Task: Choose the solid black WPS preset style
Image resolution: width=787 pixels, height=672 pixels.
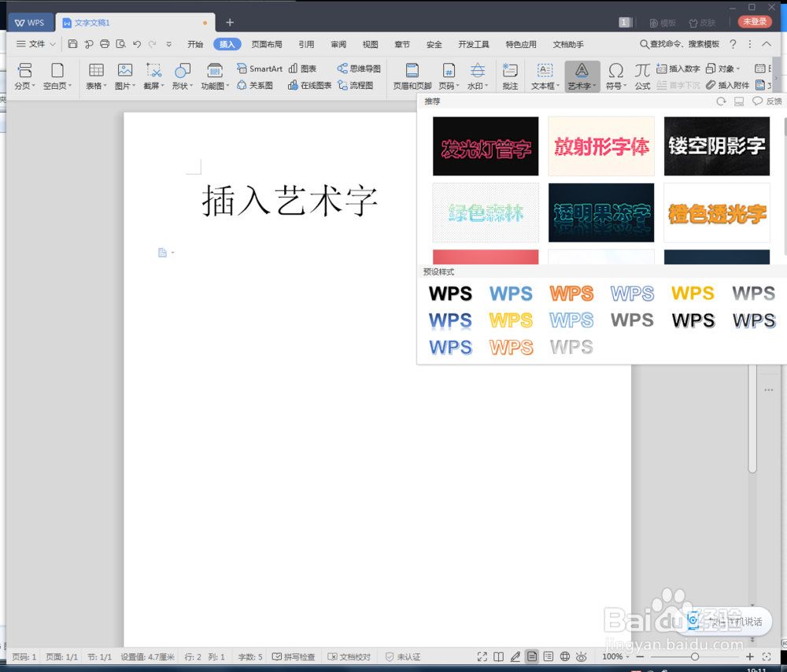Action: coord(450,293)
